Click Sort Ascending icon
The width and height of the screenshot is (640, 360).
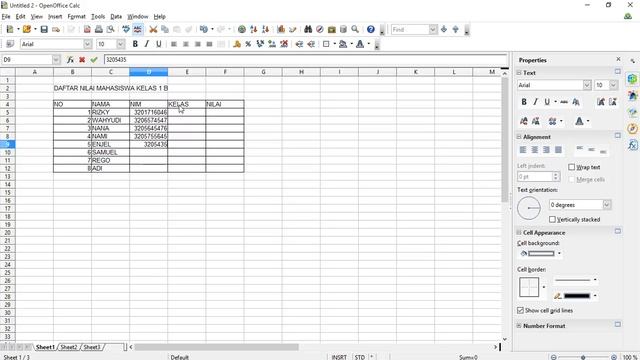[x=254, y=29]
